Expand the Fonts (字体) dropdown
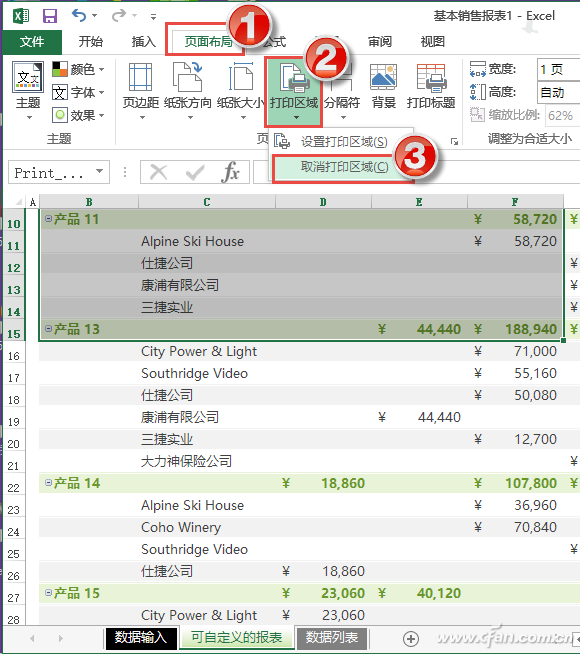This screenshot has height=654, width=580. [x=78, y=92]
